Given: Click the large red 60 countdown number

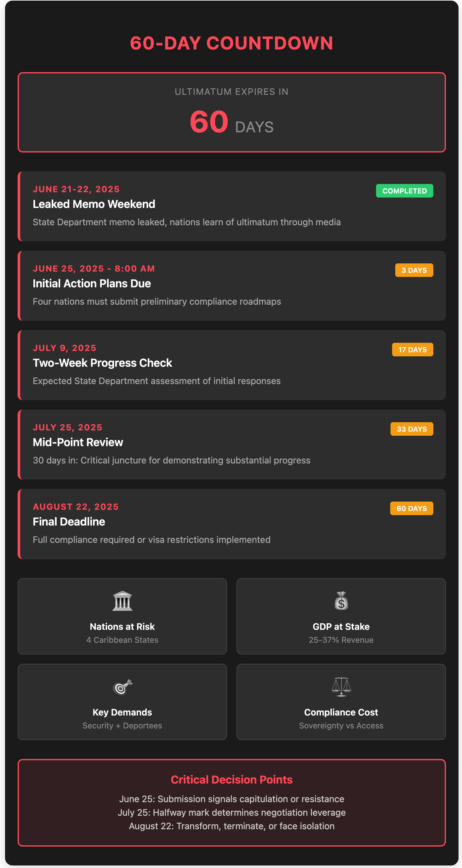Looking at the screenshot, I should coord(209,122).
